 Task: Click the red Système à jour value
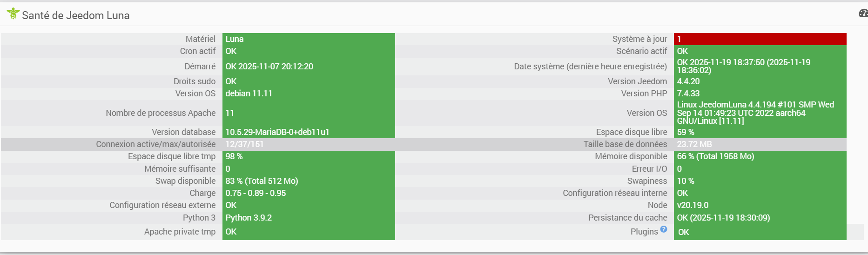(x=760, y=39)
